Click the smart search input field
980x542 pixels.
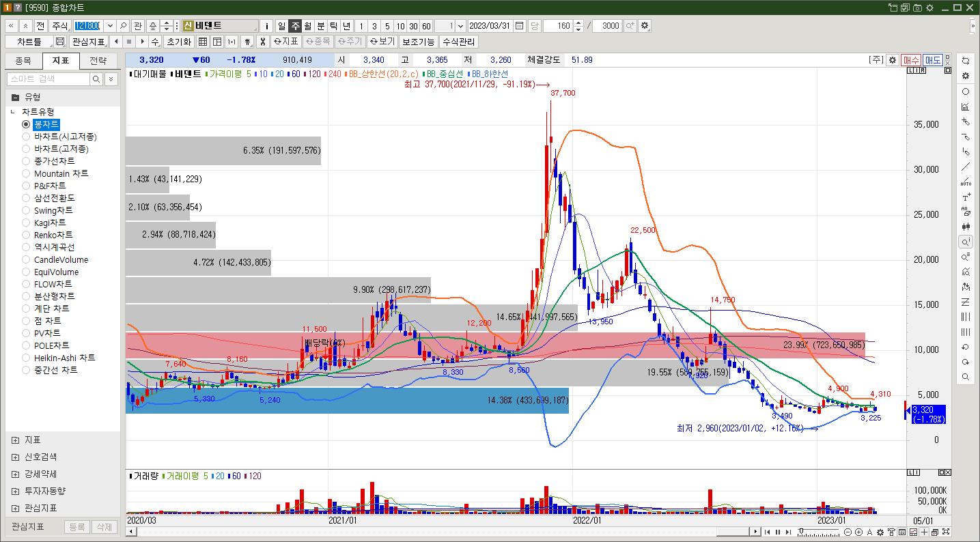(x=48, y=79)
